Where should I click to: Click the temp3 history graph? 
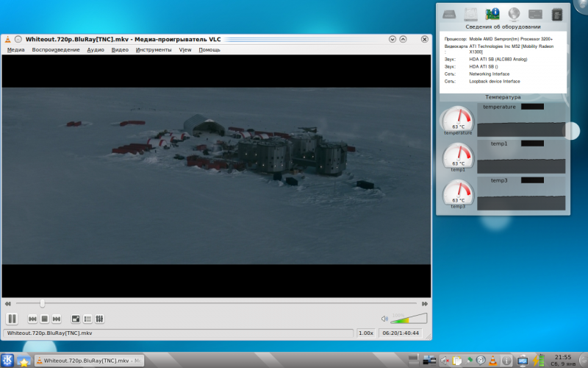click(x=521, y=194)
